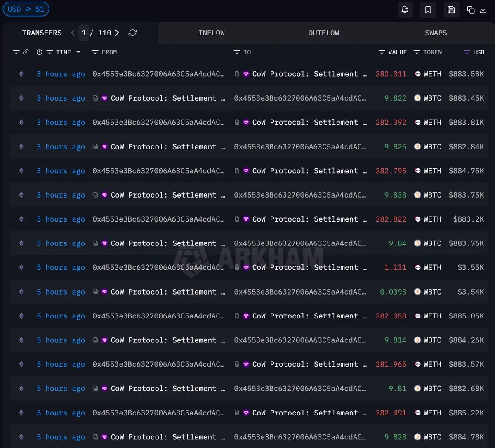Image resolution: width=495 pixels, height=448 pixels.
Task: Open the USD column filter
Action: click(467, 52)
